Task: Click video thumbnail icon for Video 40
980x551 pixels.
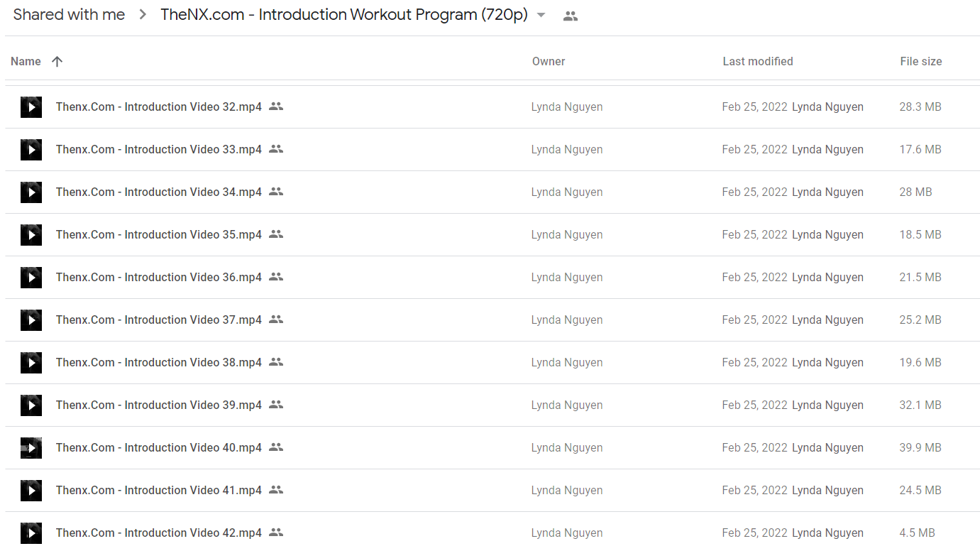Action: click(x=31, y=448)
